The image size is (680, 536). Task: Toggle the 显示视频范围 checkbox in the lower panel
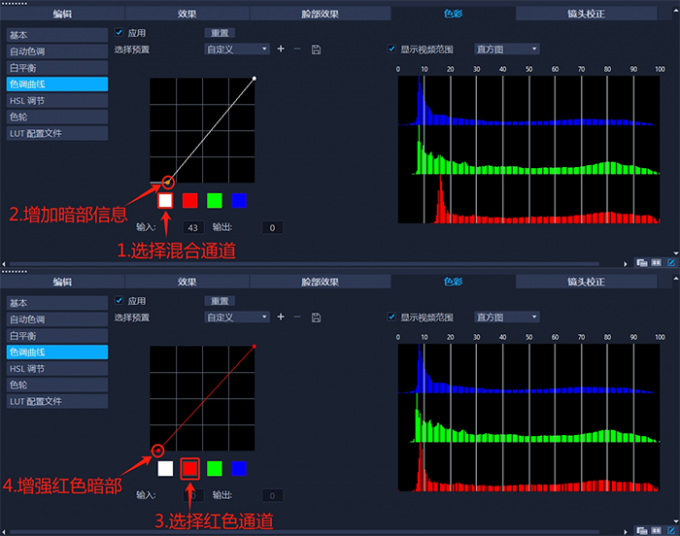tap(392, 317)
